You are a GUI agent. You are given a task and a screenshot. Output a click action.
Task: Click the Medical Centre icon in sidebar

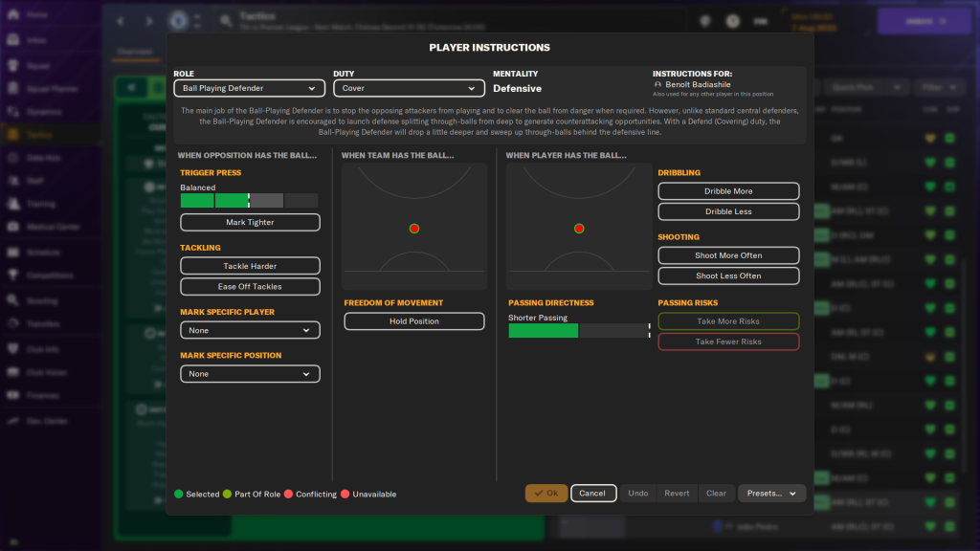click(14, 228)
